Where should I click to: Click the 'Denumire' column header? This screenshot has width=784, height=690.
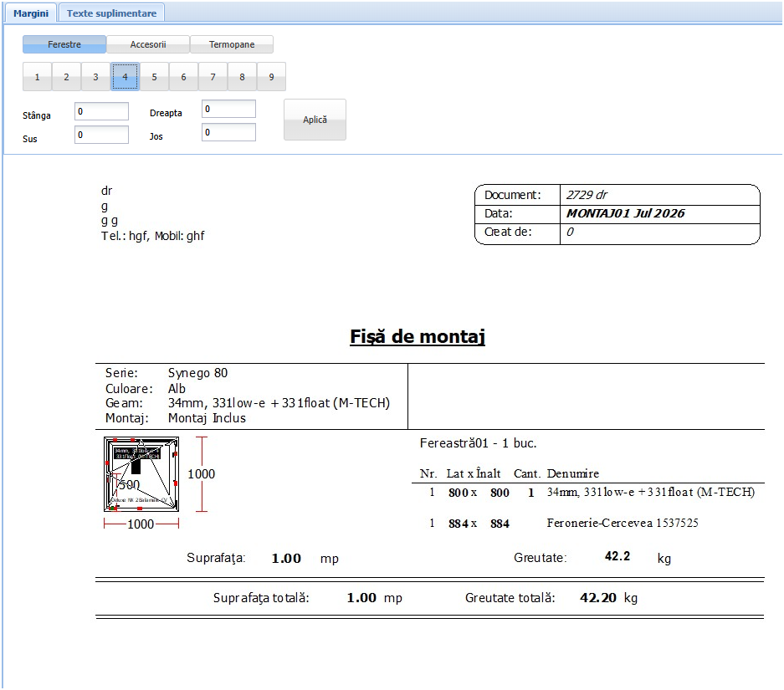pyautogui.click(x=572, y=473)
